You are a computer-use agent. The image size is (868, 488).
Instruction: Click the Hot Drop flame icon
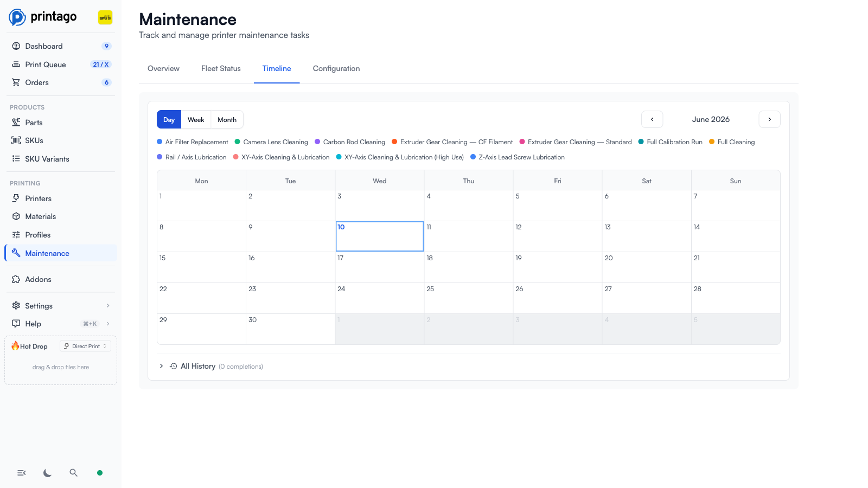(x=15, y=346)
